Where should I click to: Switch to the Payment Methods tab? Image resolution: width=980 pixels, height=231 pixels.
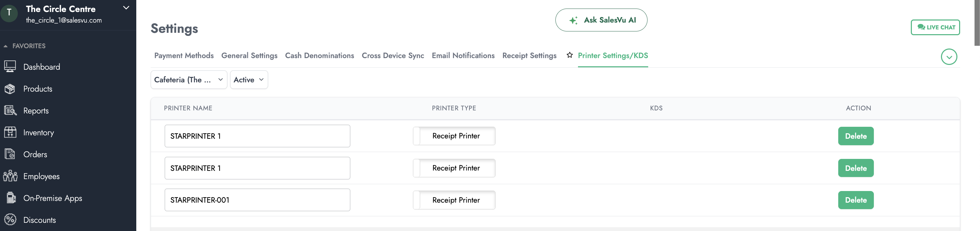coord(184,56)
